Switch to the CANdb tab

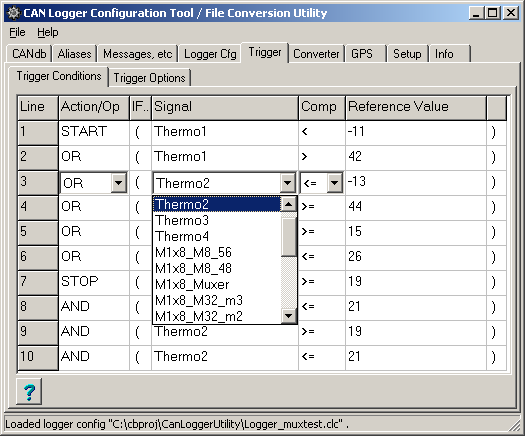(x=29, y=54)
